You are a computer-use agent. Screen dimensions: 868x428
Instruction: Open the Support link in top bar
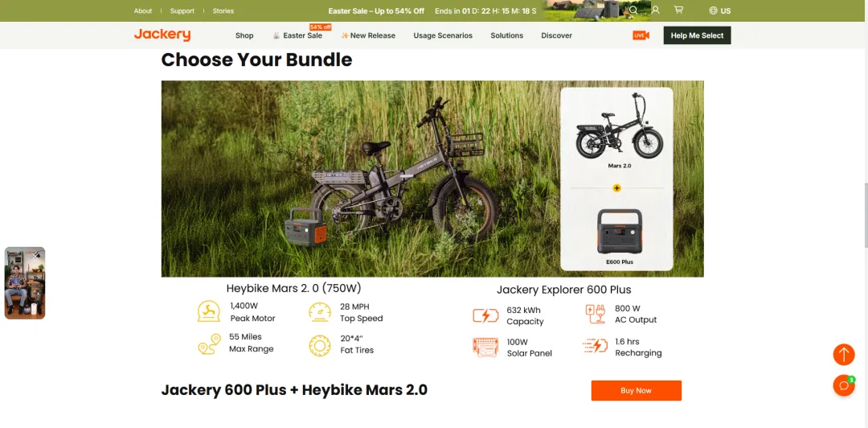182,10
